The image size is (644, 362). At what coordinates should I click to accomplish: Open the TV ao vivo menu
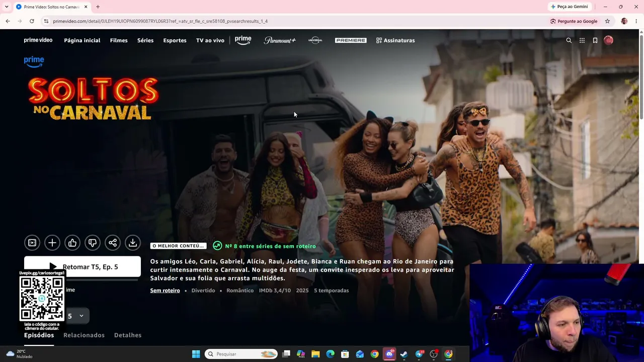click(x=210, y=40)
